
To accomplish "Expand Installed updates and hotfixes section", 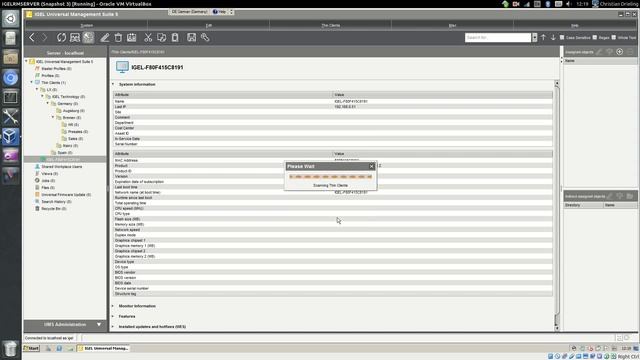I will [113, 327].
